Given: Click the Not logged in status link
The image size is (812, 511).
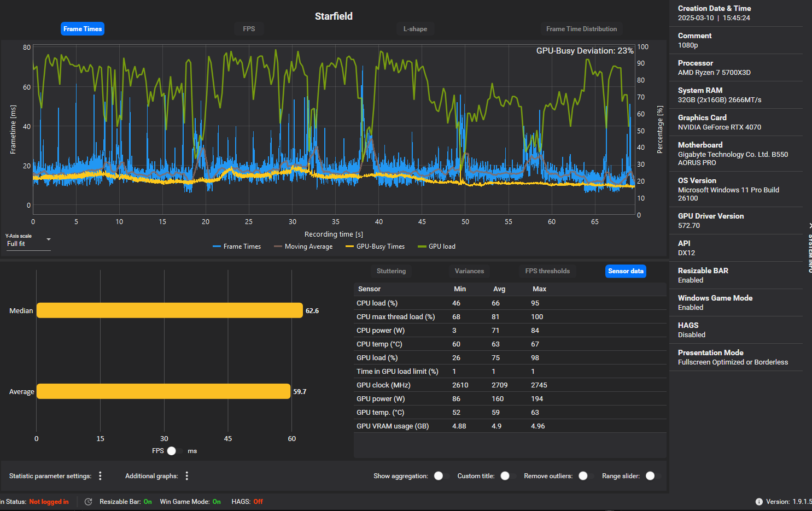Looking at the screenshot, I should tap(49, 502).
